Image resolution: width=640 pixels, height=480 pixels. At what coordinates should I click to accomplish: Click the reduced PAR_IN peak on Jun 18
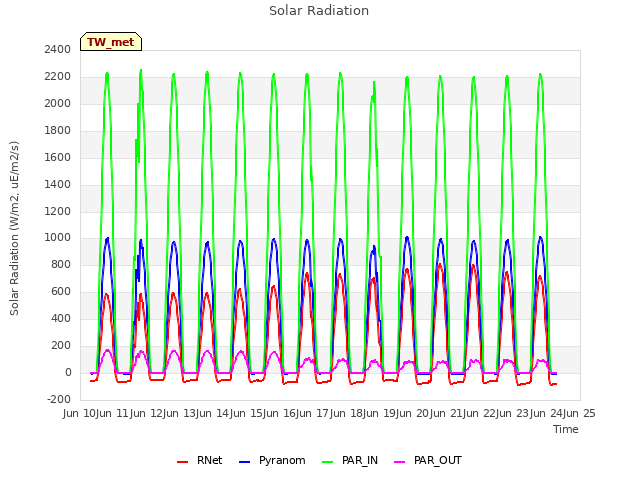(x=373, y=92)
